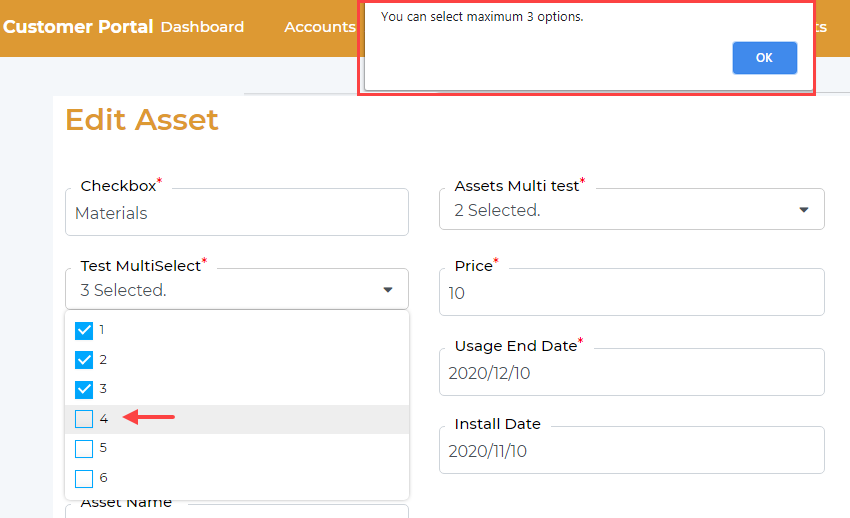
Task: Click OK in the alert dialog
Action: pos(764,58)
